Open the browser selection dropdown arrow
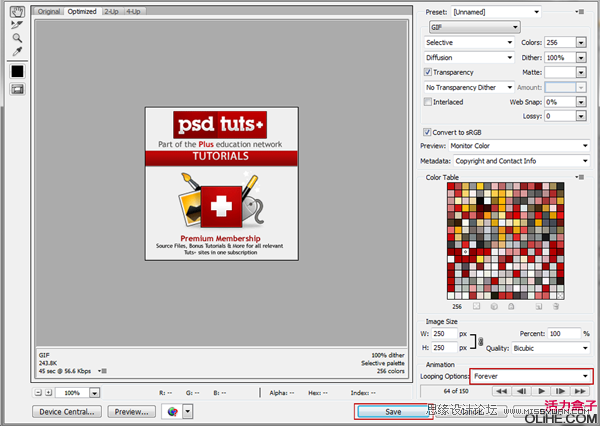Image resolution: width=600 pixels, height=426 pixels. tap(188, 412)
